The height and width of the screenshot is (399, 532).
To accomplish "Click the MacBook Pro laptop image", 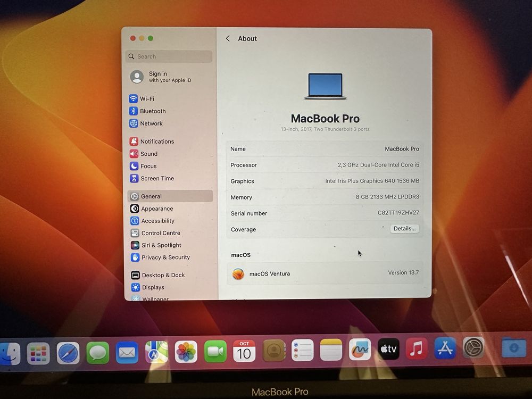I will coord(325,86).
